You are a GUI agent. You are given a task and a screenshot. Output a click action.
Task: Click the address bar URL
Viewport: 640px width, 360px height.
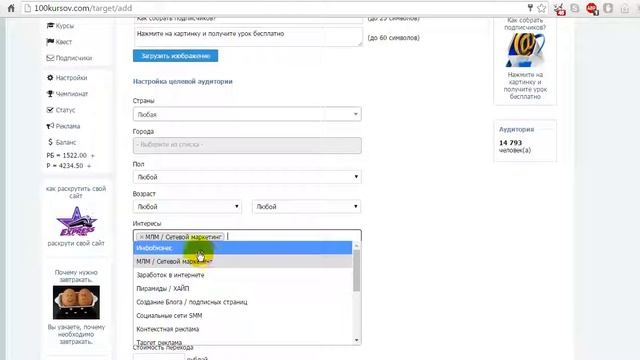tap(83, 8)
